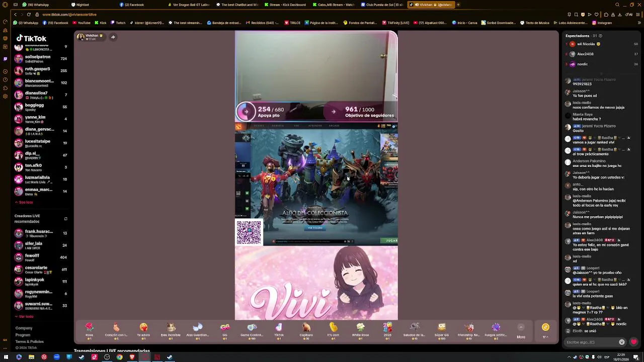Open boggiegg's live channel
644x362 pixels.
tap(41, 107)
